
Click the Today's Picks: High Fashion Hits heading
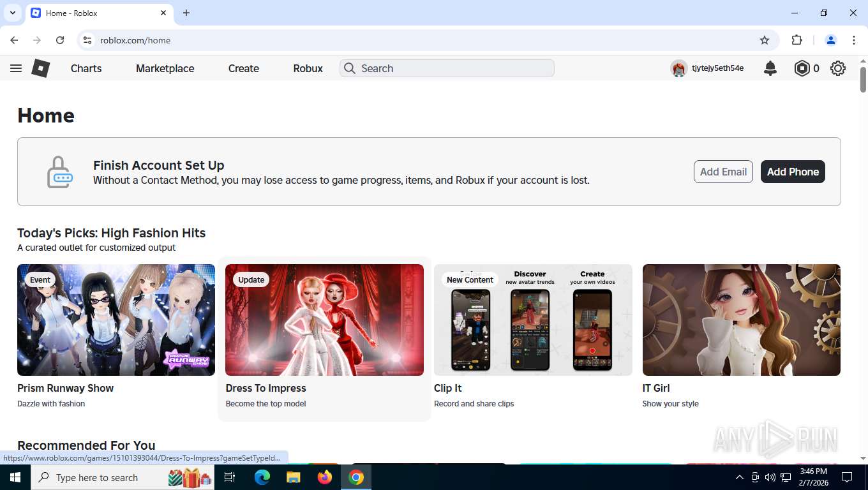111,233
